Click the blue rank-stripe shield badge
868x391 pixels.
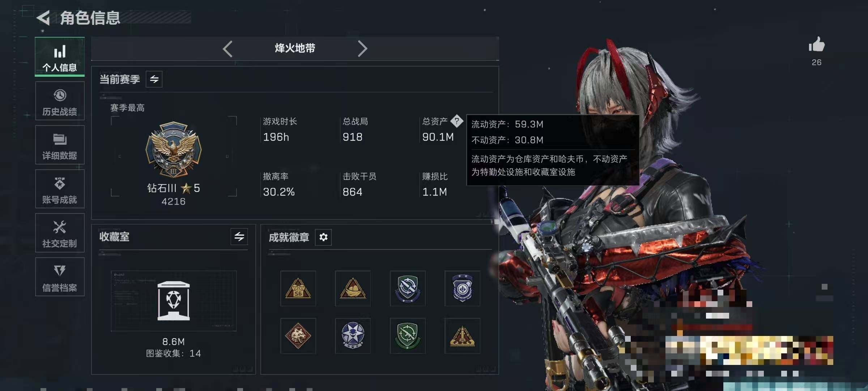pos(462,289)
